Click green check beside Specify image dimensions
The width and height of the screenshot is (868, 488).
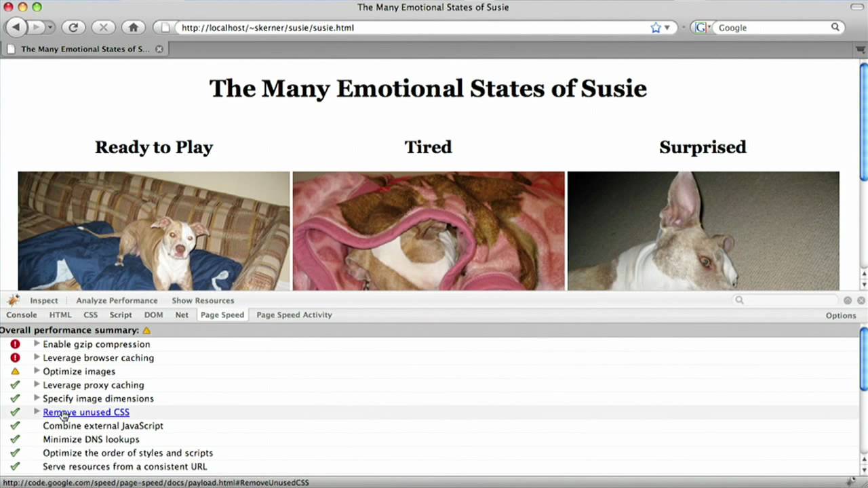15,399
